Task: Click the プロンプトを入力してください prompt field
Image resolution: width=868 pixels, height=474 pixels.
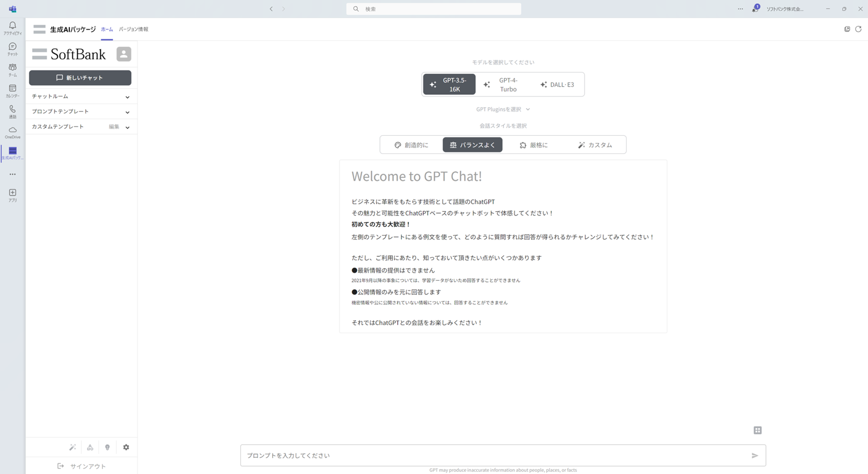Action: [x=503, y=456]
